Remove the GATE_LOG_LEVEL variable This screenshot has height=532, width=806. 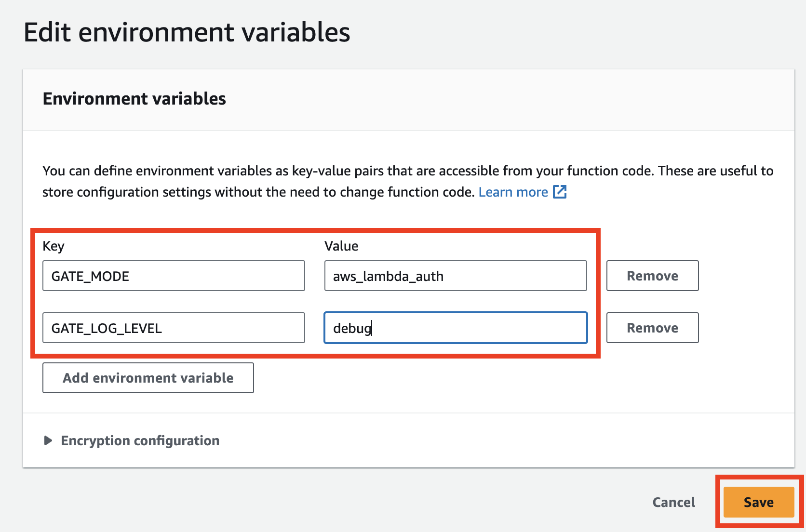point(652,328)
